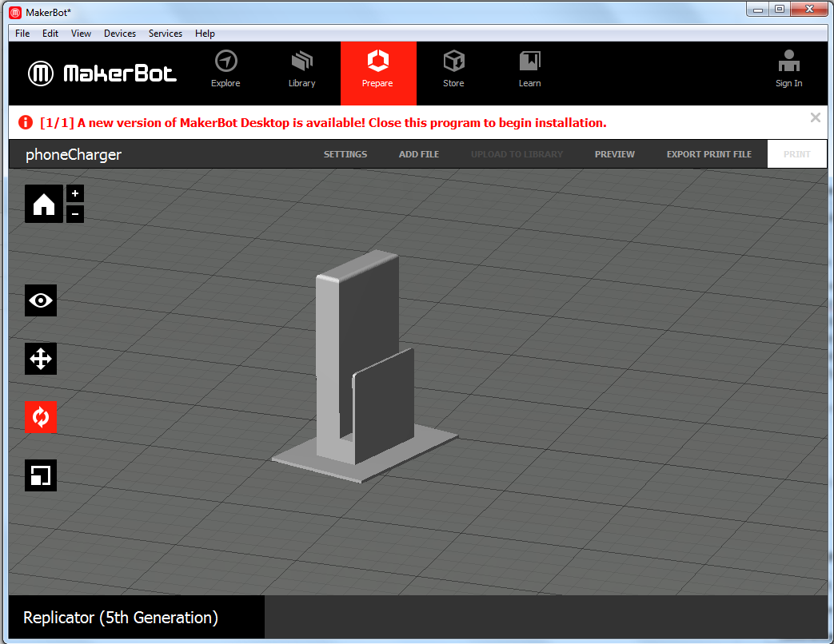Open the View menu
The image size is (834, 644).
(x=81, y=34)
